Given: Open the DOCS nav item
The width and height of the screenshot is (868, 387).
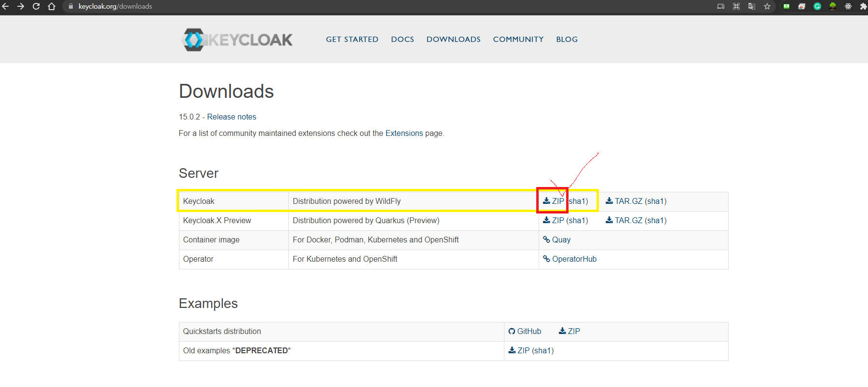Looking at the screenshot, I should (x=403, y=40).
